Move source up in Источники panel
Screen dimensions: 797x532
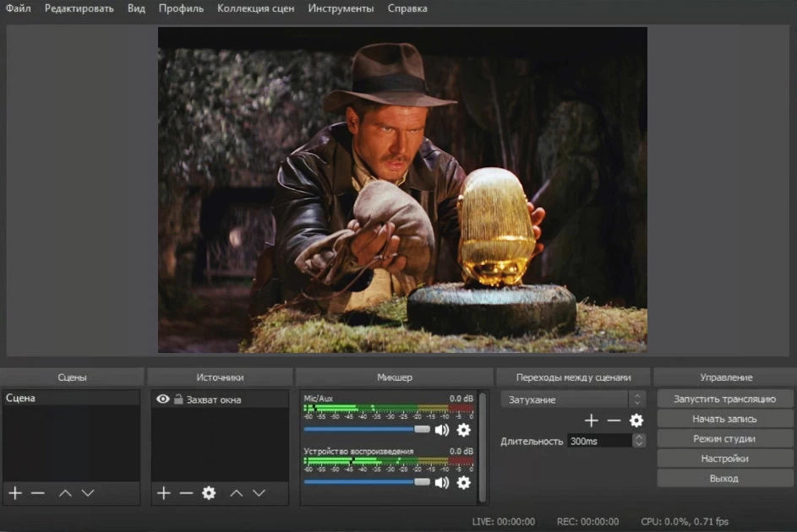point(237,493)
